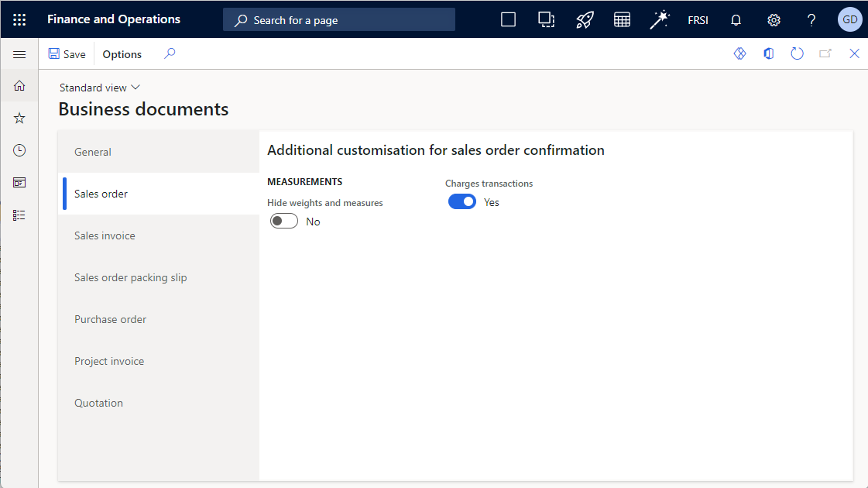This screenshot has height=488, width=868.
Task: Refresh the page with circular arrow
Action: [797, 53]
